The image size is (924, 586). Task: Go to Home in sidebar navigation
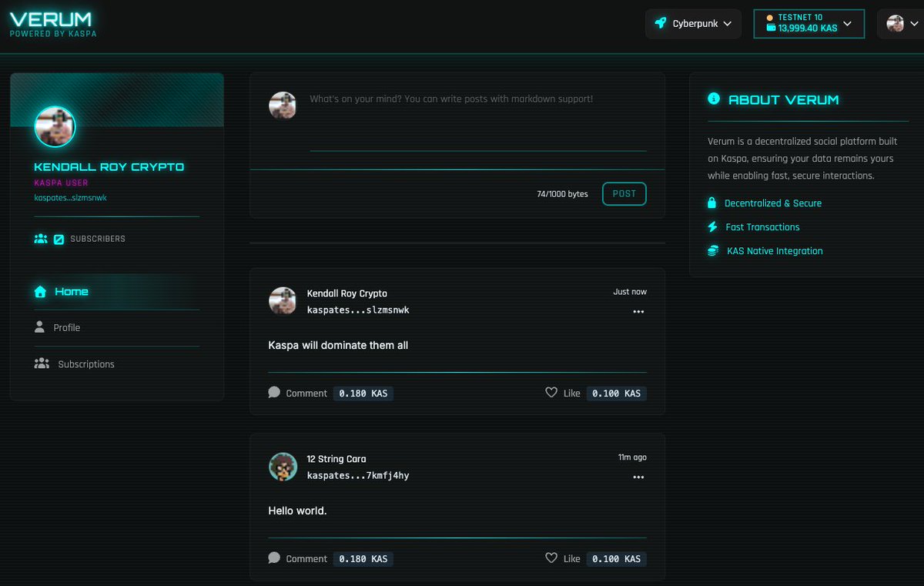click(x=116, y=291)
